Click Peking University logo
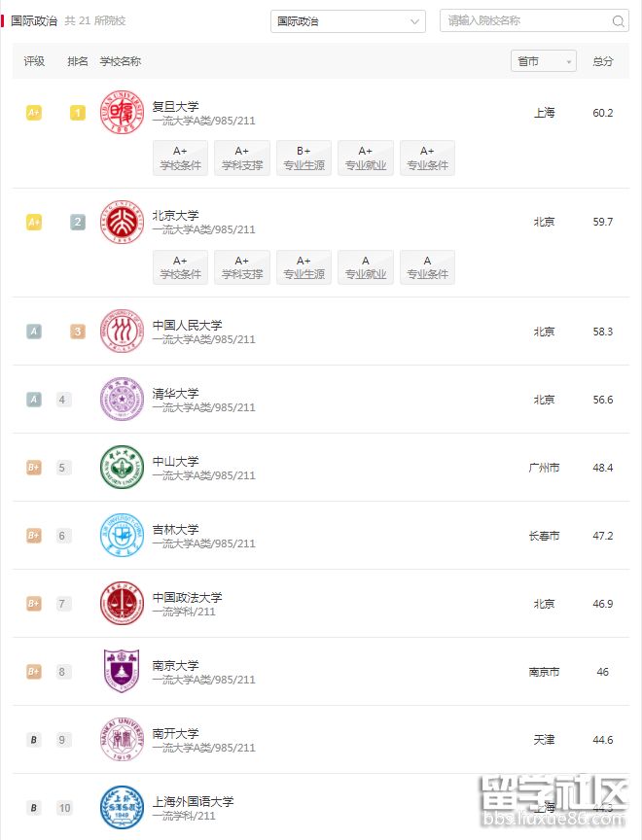Screen dimensions: 642x840 (122, 223)
